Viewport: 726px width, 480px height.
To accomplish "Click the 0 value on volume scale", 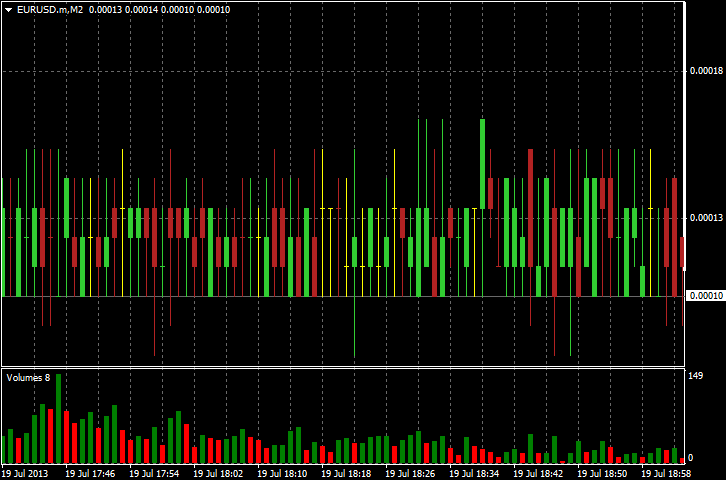I will [690, 457].
